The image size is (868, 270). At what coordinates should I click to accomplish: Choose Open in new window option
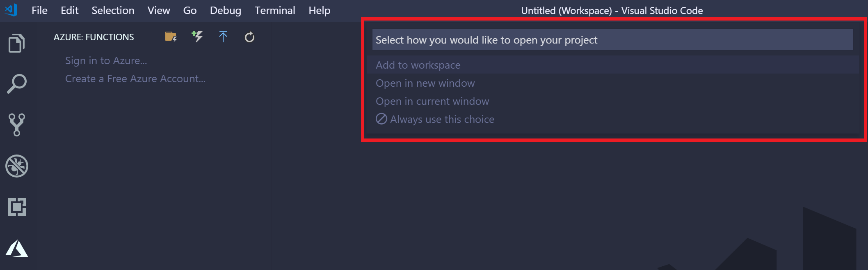click(425, 83)
